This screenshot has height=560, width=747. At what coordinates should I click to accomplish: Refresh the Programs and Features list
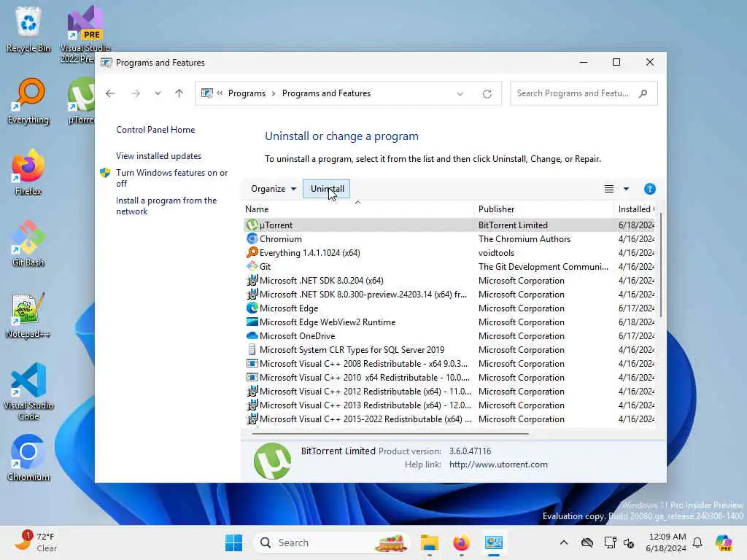487,93
